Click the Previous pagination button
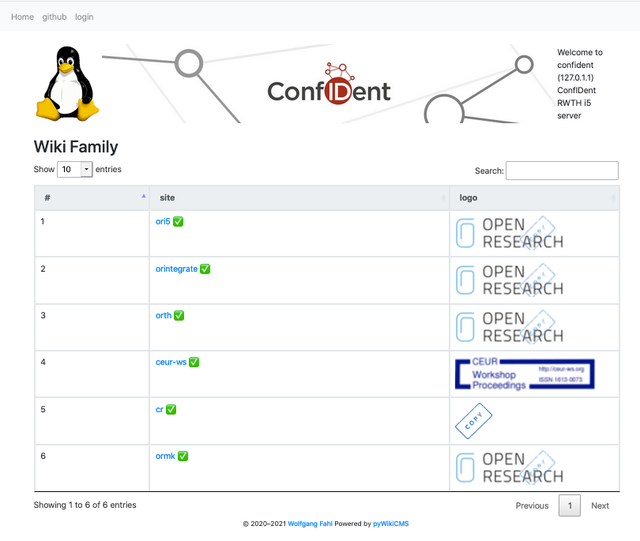Screen dimensions: 640x541 [x=532, y=505]
